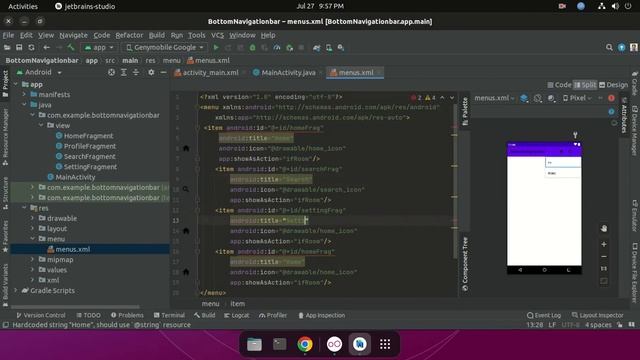The height and width of the screenshot is (360, 640).
Task: Open the Terminal tool window
Action: (169, 315)
